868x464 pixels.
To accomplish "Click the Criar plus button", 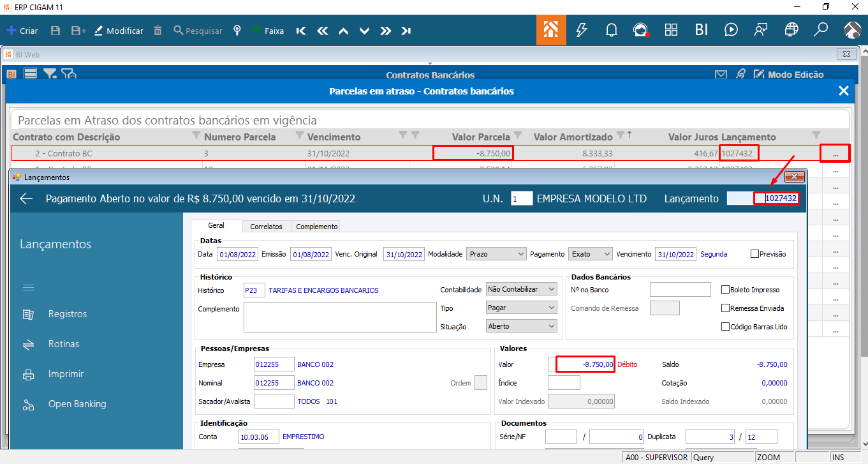I will [x=22, y=31].
